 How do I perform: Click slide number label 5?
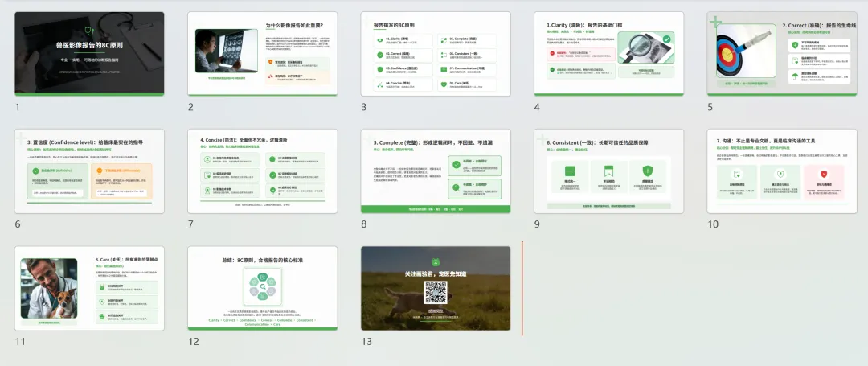click(x=710, y=107)
